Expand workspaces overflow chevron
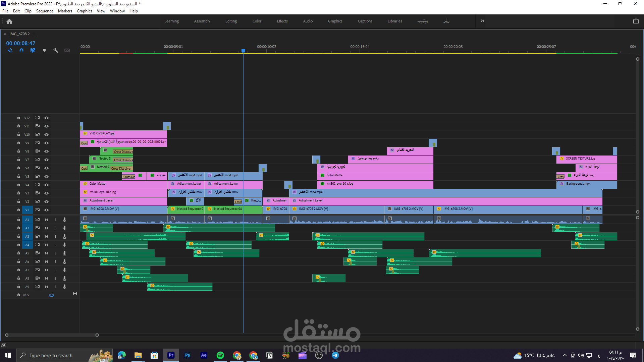 point(482,21)
